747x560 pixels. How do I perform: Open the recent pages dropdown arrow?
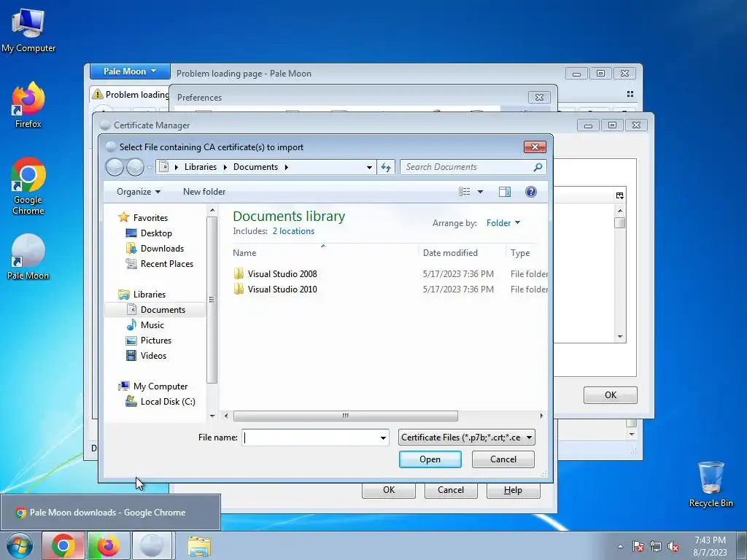(150, 167)
